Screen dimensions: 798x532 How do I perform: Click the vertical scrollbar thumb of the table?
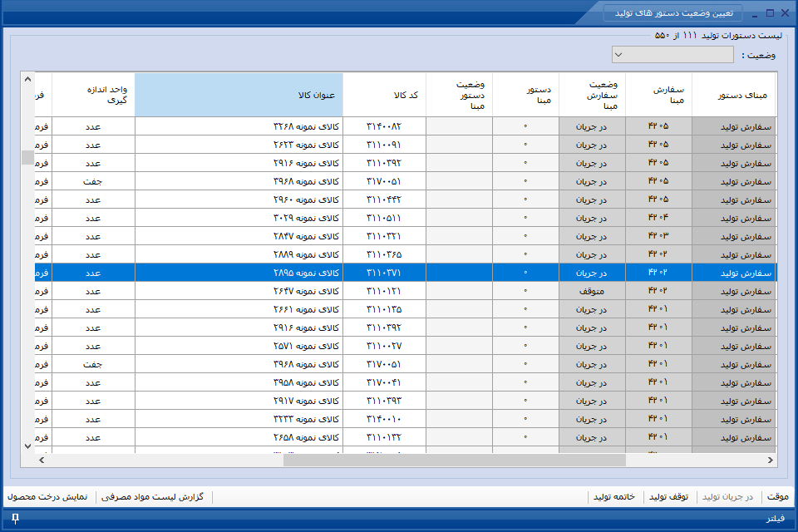click(27, 157)
